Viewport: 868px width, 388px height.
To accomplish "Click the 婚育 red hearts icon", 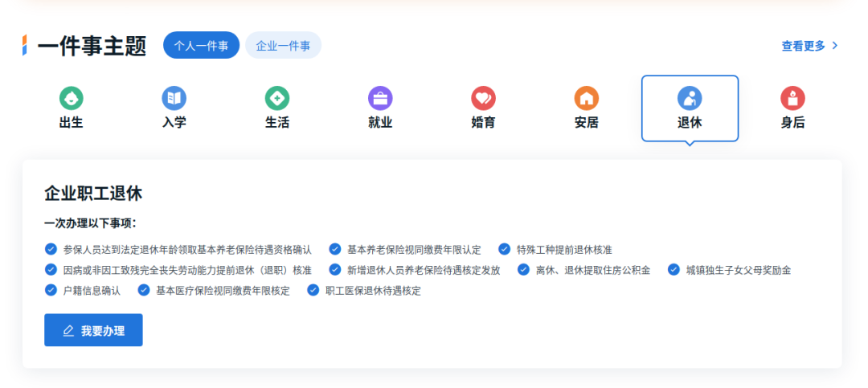I will [x=483, y=99].
